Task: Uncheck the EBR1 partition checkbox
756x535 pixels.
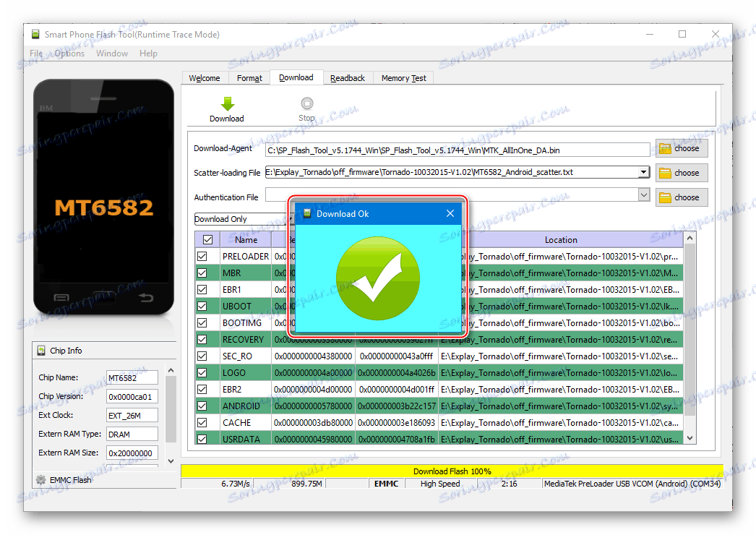Action: click(x=202, y=289)
